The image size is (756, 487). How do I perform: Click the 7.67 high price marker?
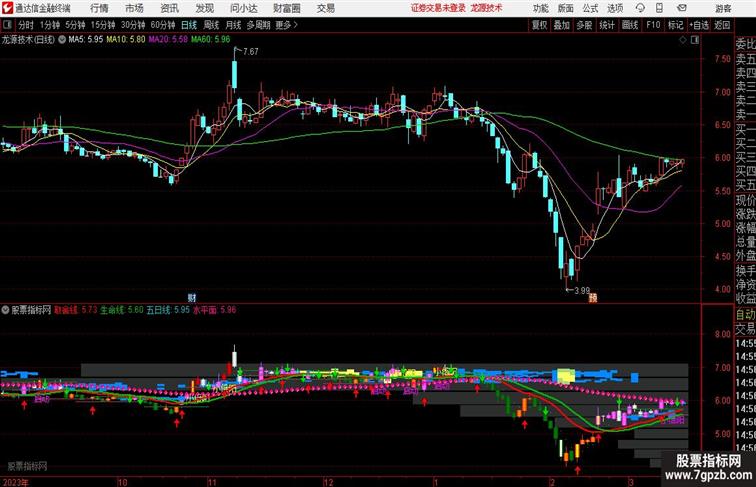[x=251, y=51]
